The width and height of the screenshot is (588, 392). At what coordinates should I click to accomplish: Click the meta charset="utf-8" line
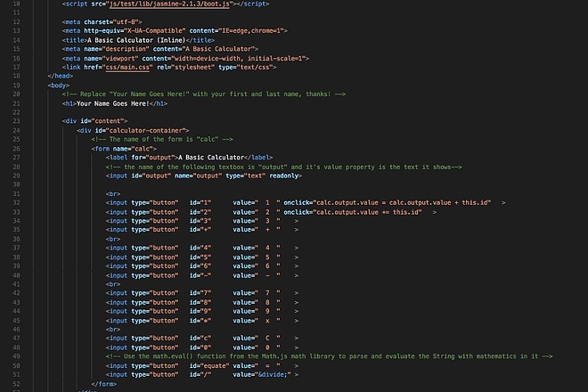click(x=102, y=22)
